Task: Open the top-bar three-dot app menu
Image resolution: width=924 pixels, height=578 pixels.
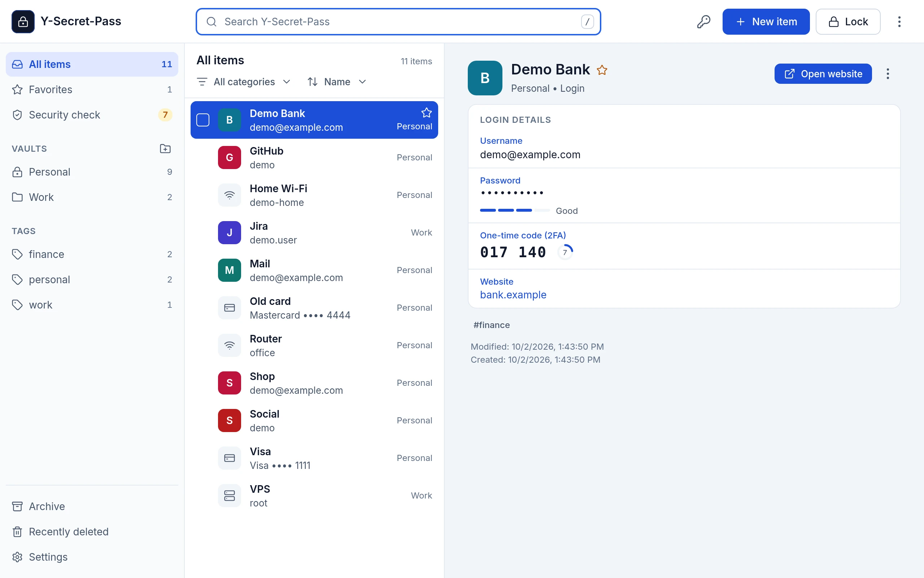Action: [x=899, y=22]
